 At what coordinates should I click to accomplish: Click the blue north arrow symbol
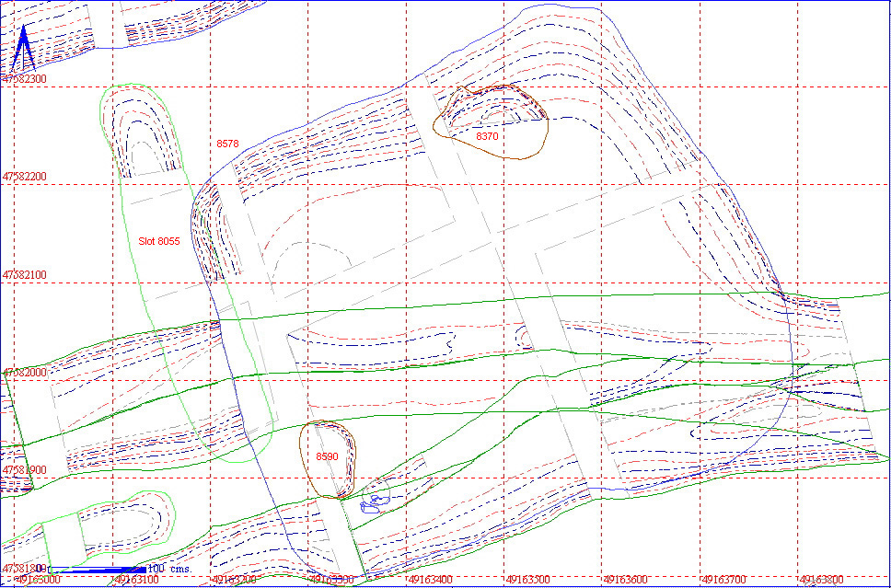[25, 50]
